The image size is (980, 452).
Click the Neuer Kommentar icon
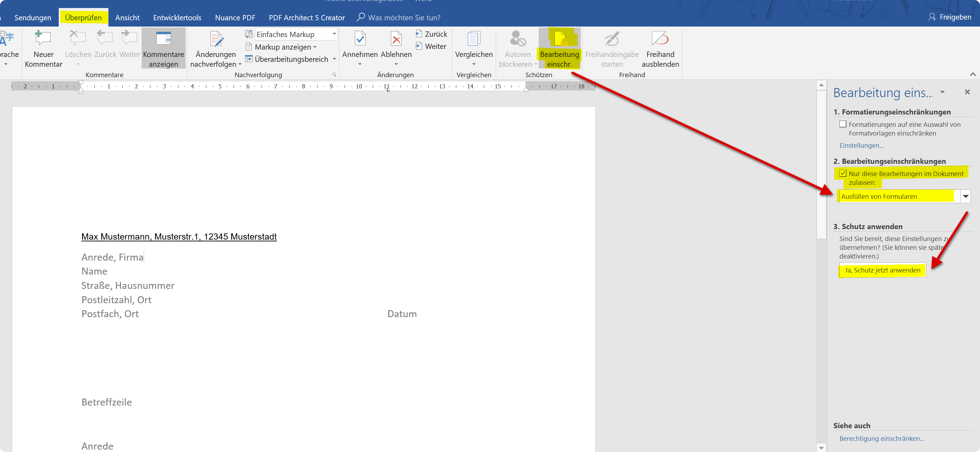click(x=43, y=39)
